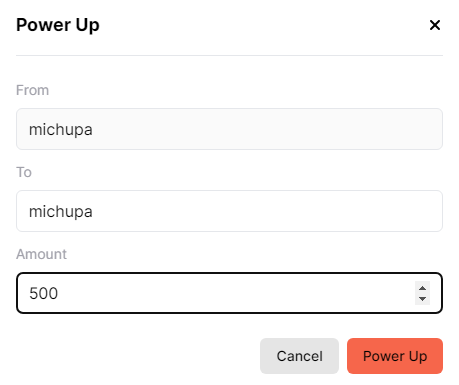
Task: Click the orange Power Up button
Action: tap(395, 356)
